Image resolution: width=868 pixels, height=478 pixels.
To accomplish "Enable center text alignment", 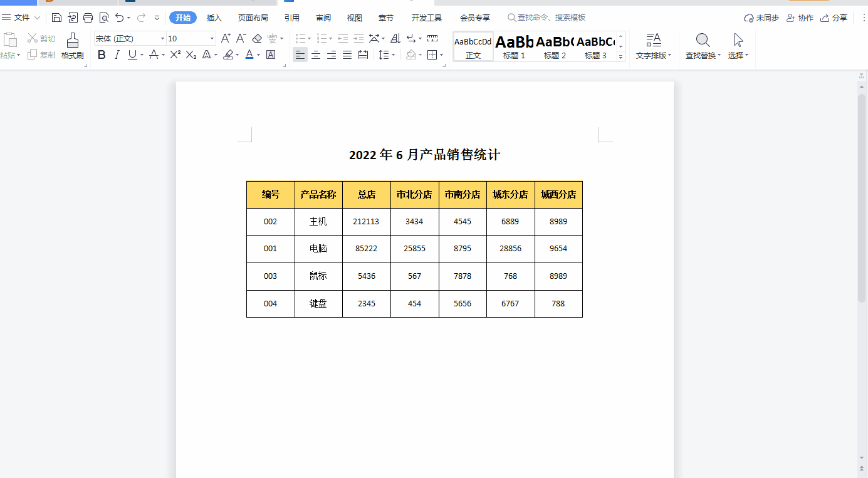I will [x=316, y=55].
